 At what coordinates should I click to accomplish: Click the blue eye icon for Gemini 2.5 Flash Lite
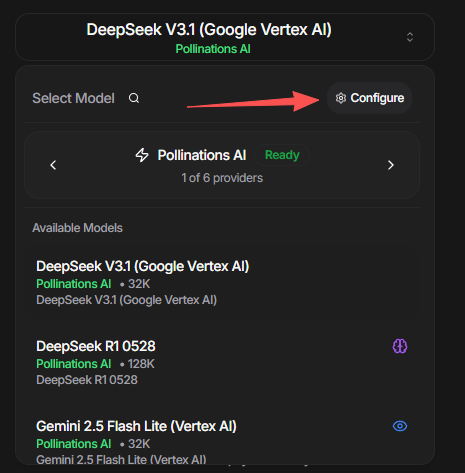(x=400, y=426)
